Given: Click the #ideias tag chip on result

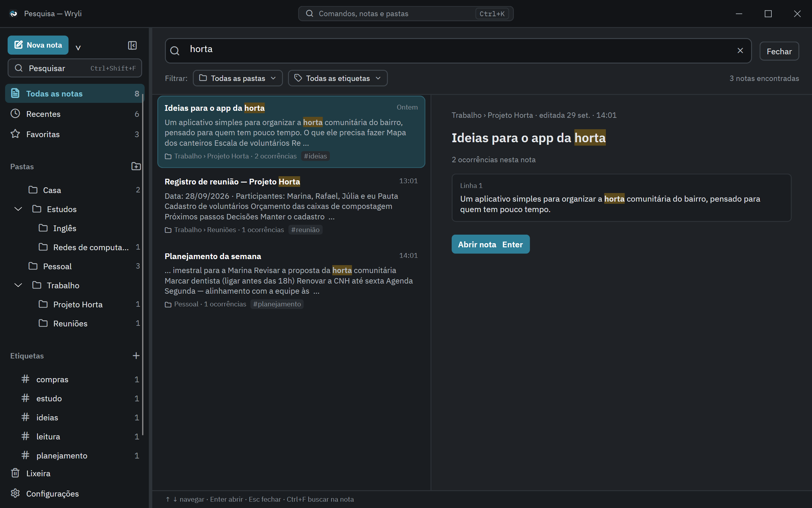Looking at the screenshot, I should 315,156.
